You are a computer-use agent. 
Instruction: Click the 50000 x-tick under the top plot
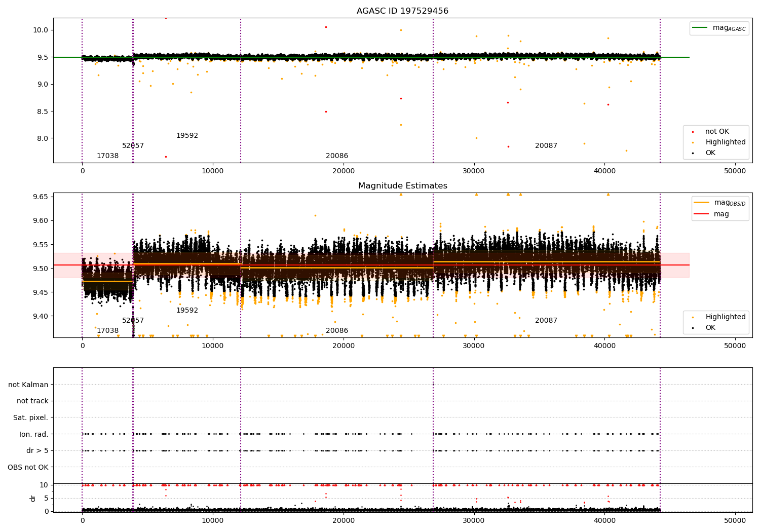click(x=735, y=171)
